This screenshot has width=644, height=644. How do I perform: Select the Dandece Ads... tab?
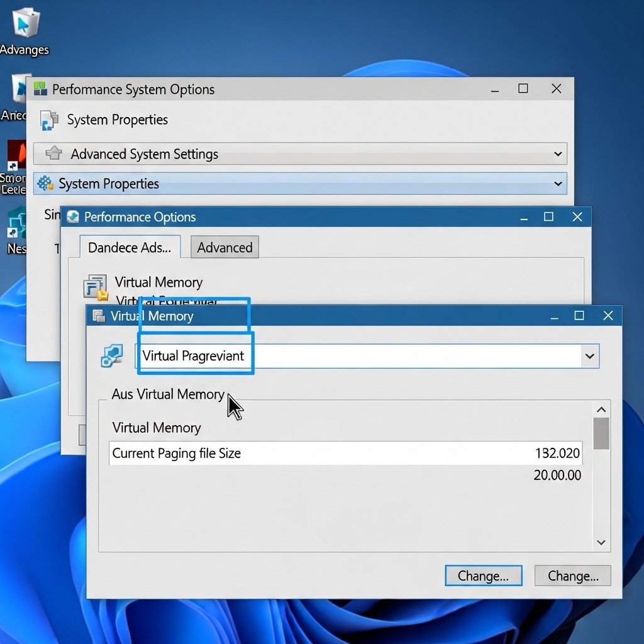click(130, 247)
